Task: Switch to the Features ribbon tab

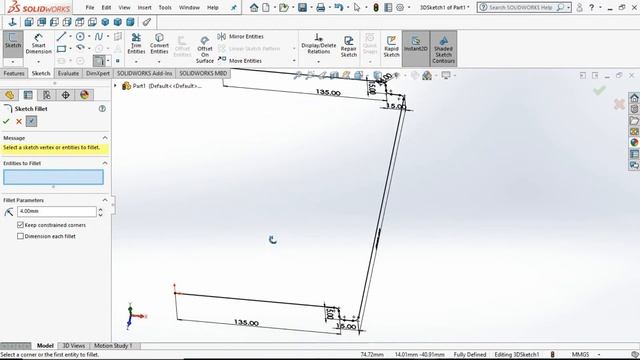Action: click(x=14, y=73)
